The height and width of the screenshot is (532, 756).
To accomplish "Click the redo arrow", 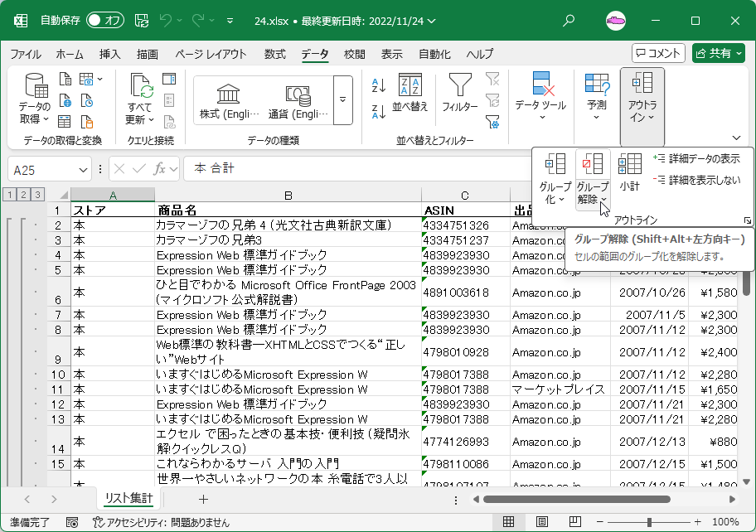I will coord(197,20).
